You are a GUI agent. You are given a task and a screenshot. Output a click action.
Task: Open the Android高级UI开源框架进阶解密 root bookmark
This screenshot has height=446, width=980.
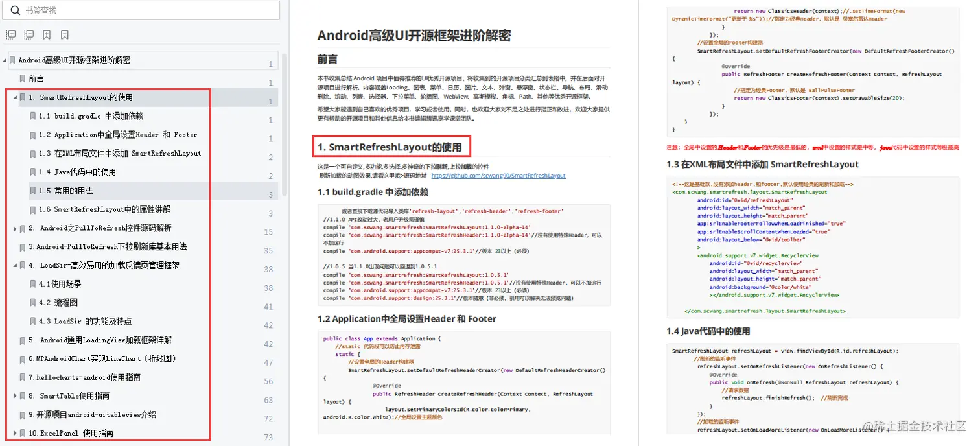pos(75,60)
